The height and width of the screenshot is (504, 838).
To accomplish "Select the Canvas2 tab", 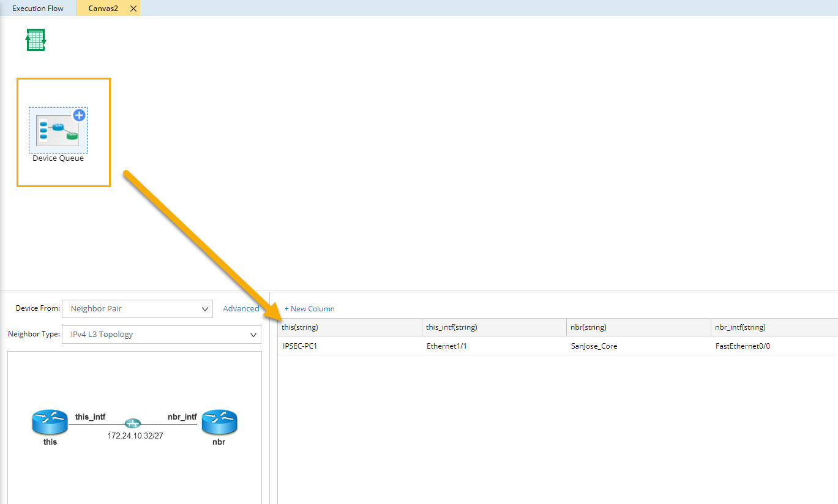I will click(103, 9).
